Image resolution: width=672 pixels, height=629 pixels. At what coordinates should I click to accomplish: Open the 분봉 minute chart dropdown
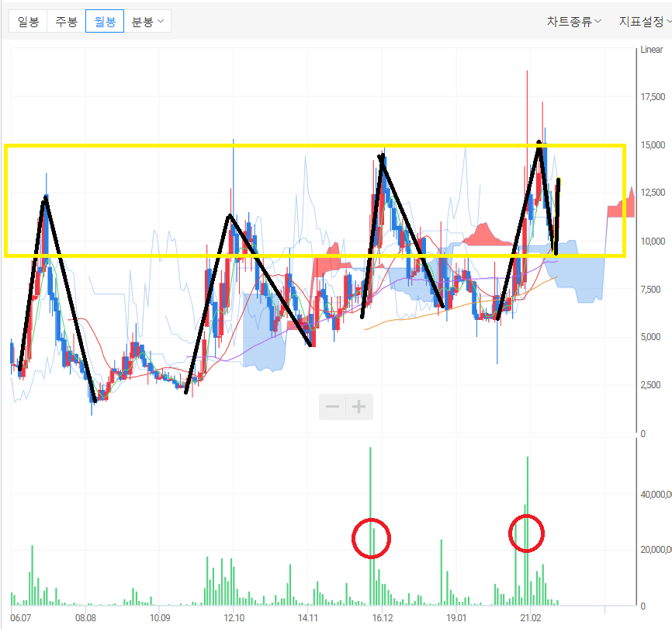click(x=147, y=21)
